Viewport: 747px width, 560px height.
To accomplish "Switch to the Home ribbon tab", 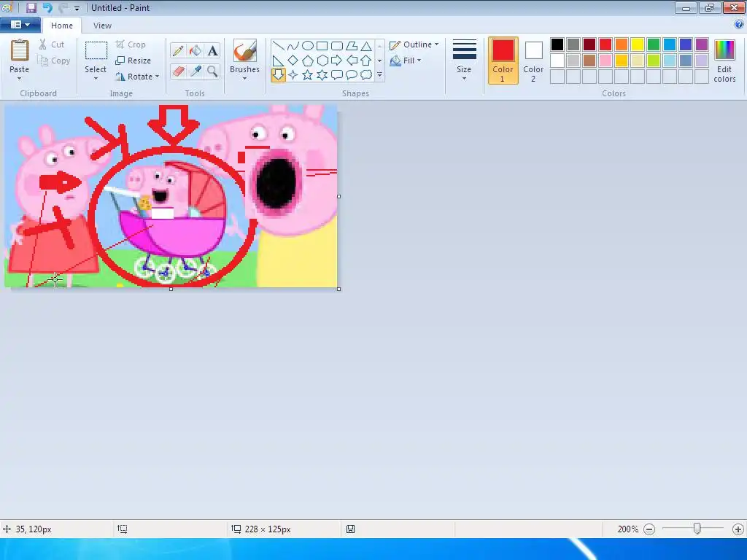I will point(62,26).
